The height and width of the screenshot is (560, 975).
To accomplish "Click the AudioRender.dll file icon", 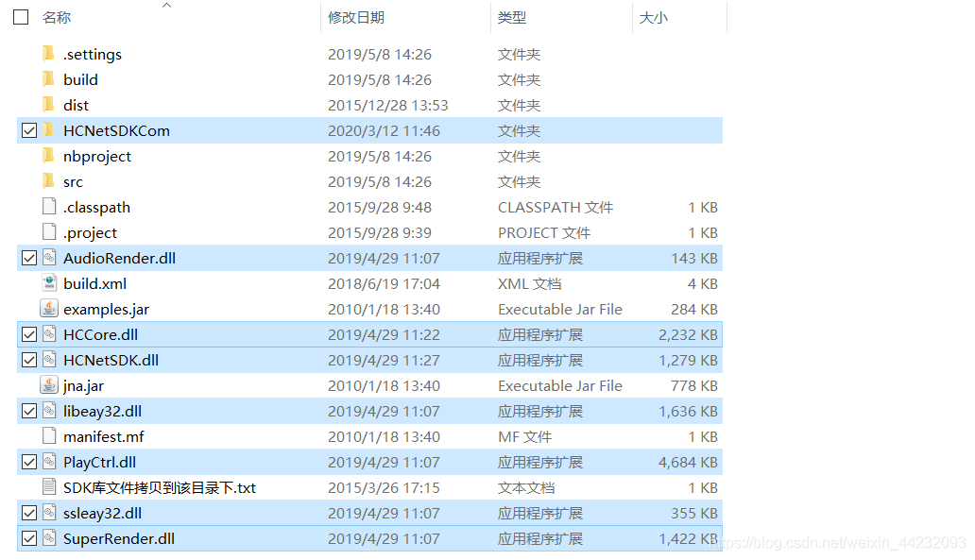I will 49,257.
